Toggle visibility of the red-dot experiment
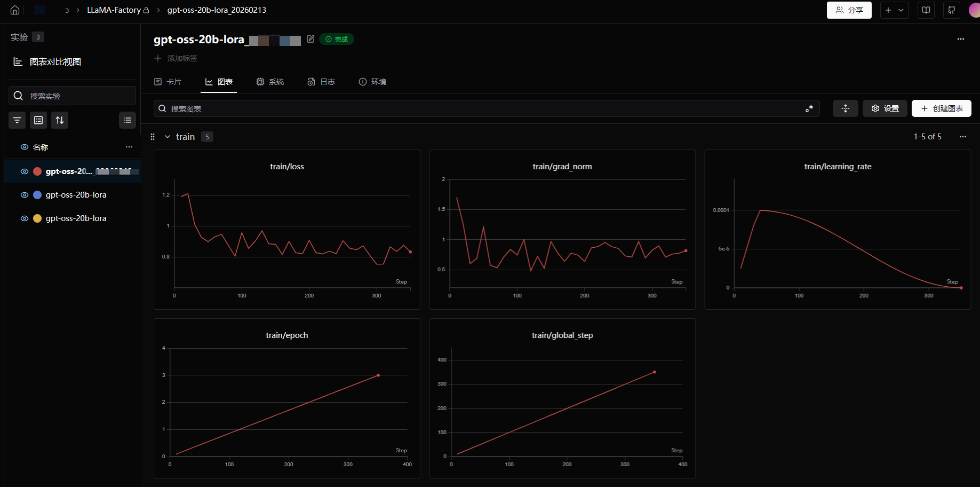The height and width of the screenshot is (487, 980). (x=24, y=171)
